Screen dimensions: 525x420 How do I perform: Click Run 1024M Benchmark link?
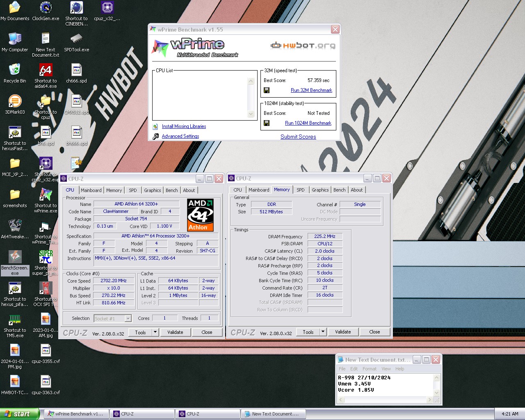[308, 123]
